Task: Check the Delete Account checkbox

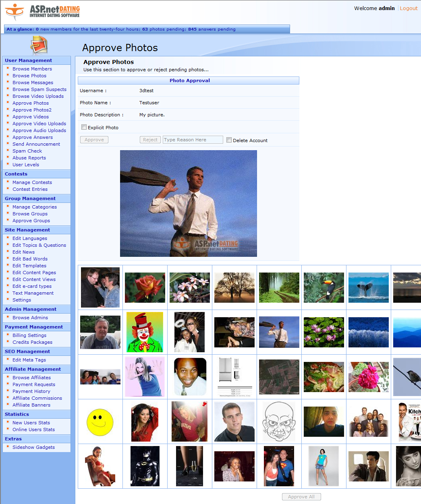Action: [x=229, y=140]
